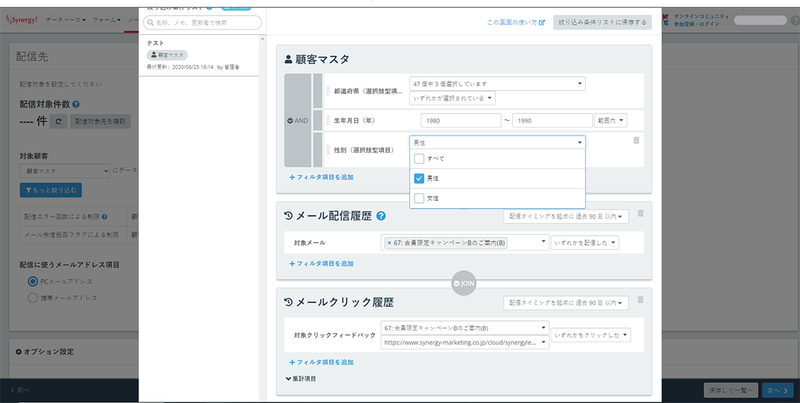Check the すべて option in gender dropdown

(419, 159)
